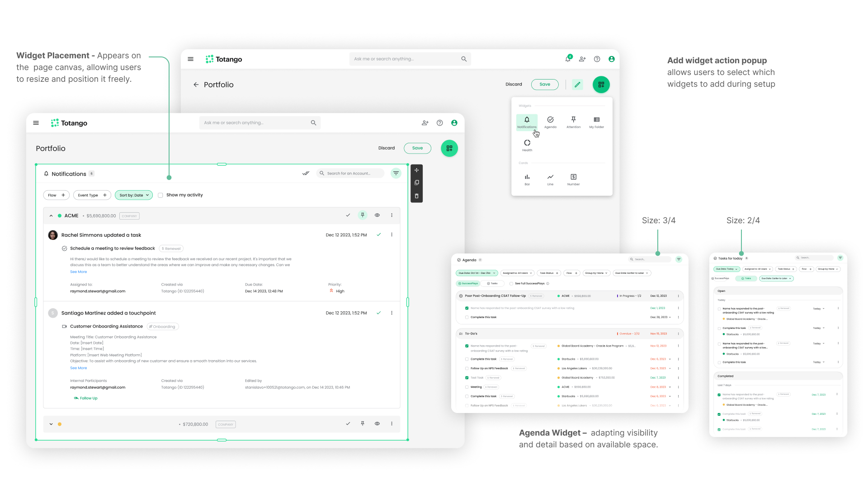The height and width of the screenshot is (488, 868).
Task: Click the search box in the Agenda widget
Action: coord(650,259)
